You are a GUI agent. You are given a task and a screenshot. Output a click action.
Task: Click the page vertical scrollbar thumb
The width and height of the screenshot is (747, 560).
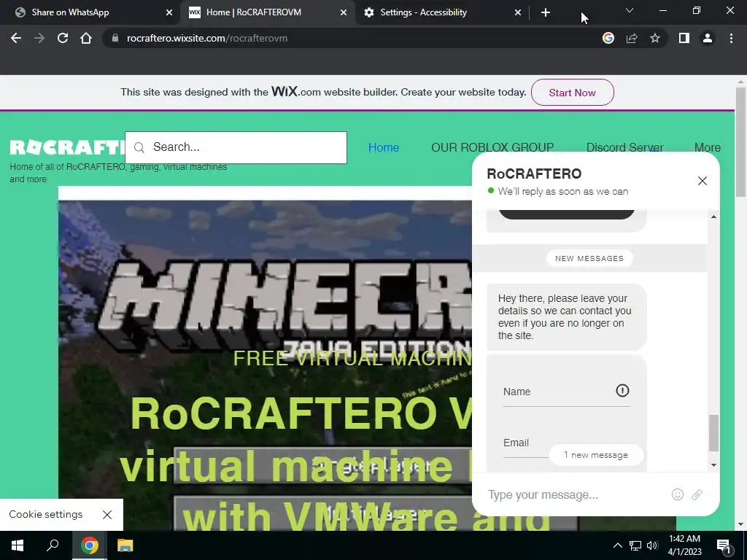[x=740, y=142]
